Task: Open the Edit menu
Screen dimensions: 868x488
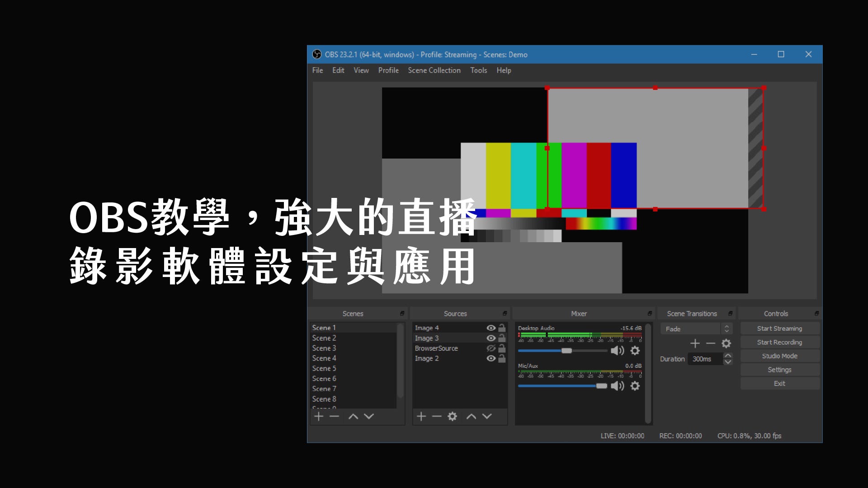Action: point(338,70)
